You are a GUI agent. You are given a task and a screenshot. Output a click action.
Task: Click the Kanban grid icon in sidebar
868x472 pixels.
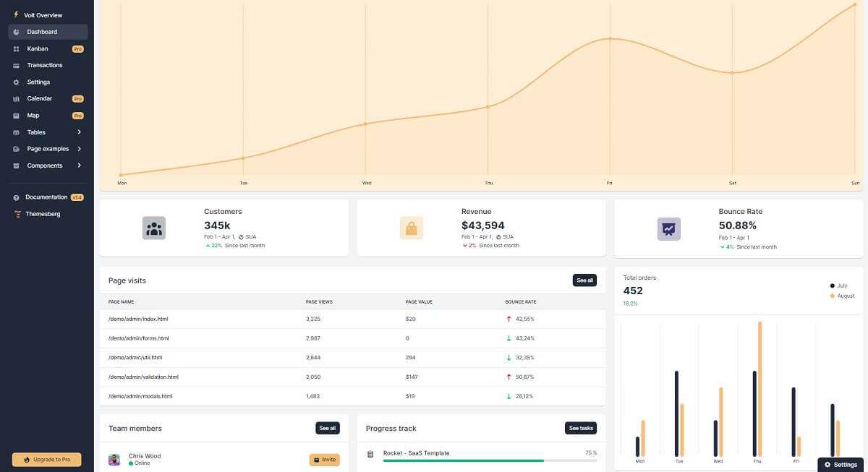(x=16, y=48)
